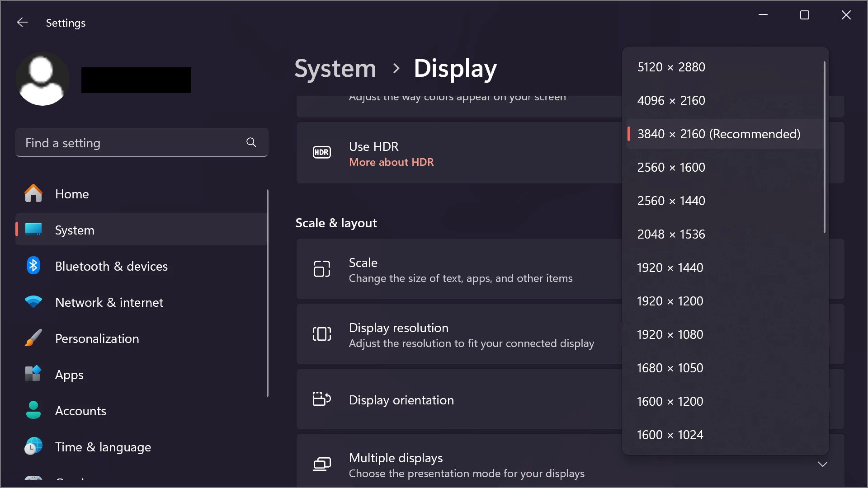Select 1920 × 1080 resolution
This screenshot has height=488, width=868.
click(670, 334)
